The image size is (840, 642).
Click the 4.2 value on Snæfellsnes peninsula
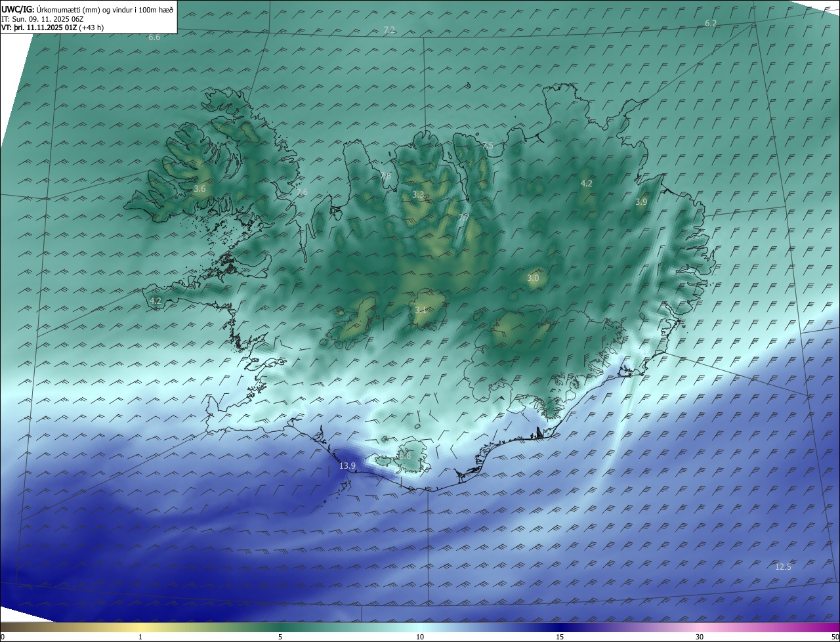pos(156,301)
